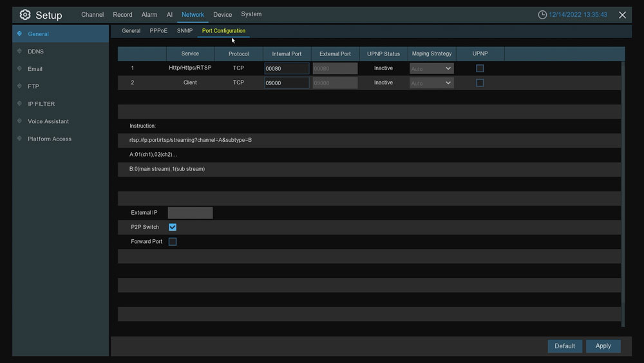Click the UPNP Status column header
The image size is (644, 363).
[383, 54]
